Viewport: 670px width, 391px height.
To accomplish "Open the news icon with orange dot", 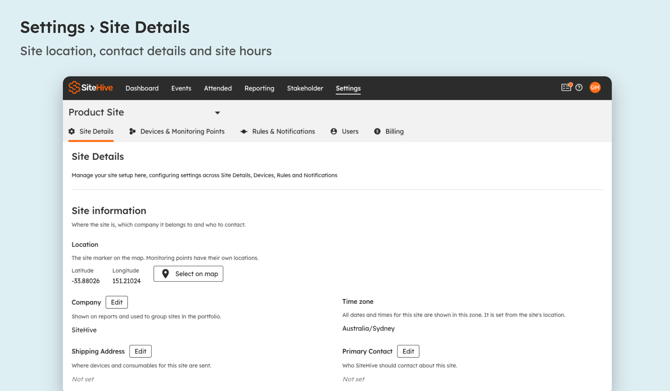I will 566,87.
